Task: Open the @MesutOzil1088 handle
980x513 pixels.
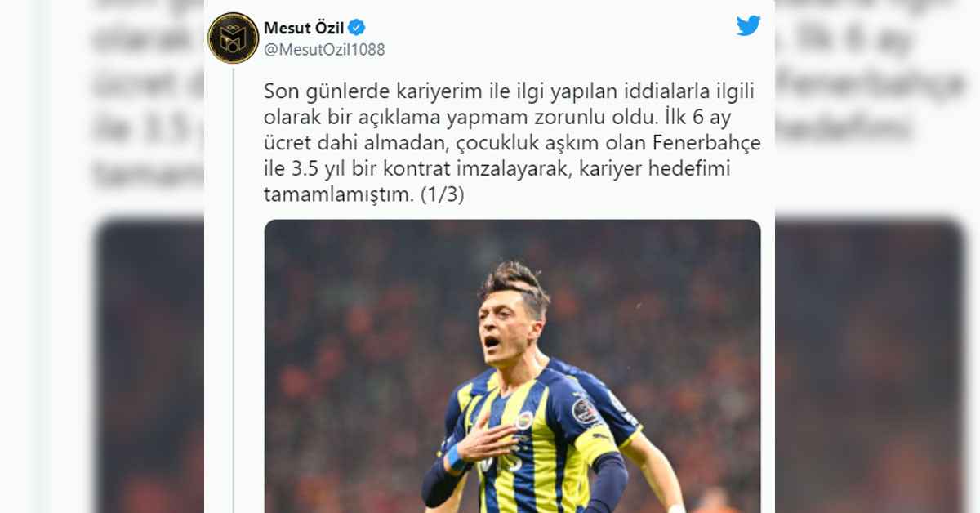Action: coord(324,50)
